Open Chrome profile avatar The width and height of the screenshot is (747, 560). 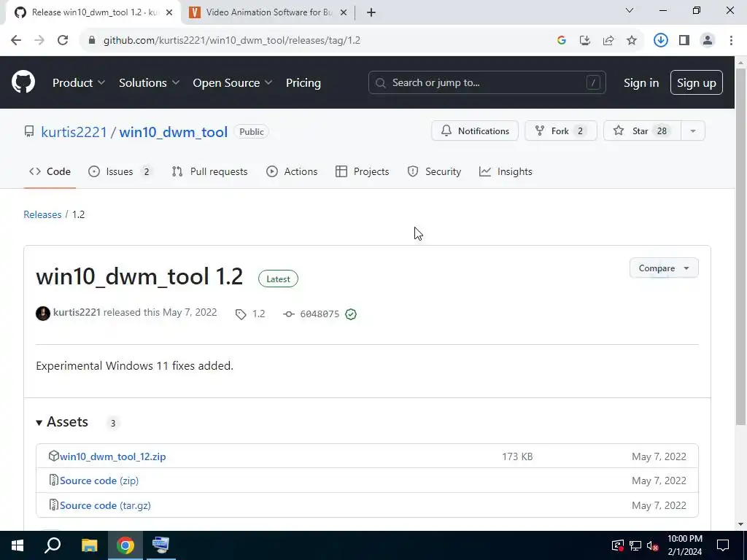coord(708,41)
